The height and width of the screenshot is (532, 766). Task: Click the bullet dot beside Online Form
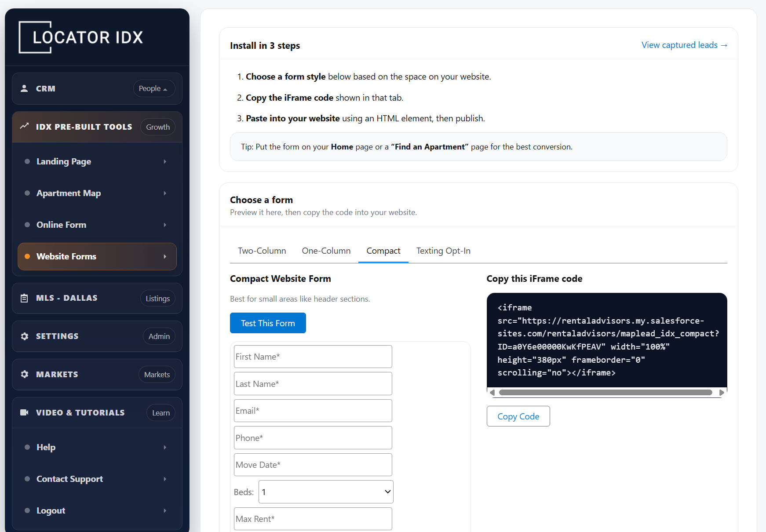[x=27, y=225]
